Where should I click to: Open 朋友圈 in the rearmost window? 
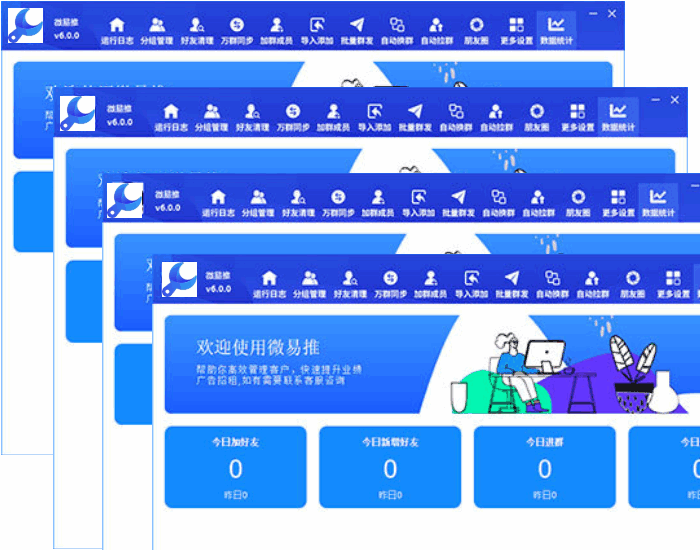(476, 31)
